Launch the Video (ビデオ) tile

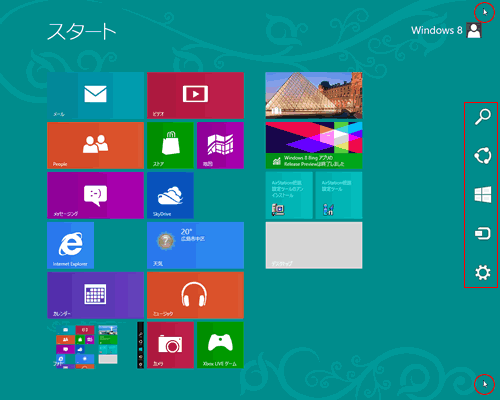195,95
